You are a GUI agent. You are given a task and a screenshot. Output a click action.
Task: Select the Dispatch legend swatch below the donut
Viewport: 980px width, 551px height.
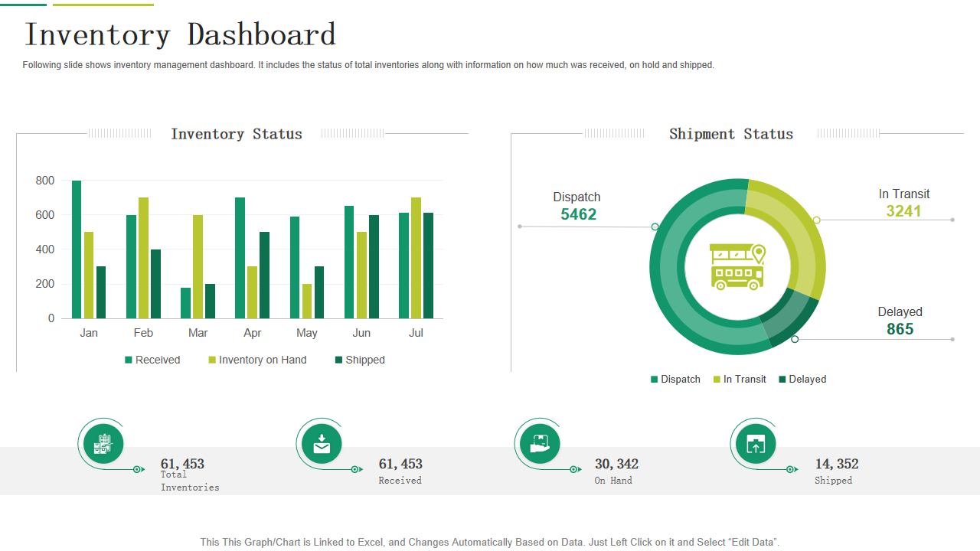(655, 380)
